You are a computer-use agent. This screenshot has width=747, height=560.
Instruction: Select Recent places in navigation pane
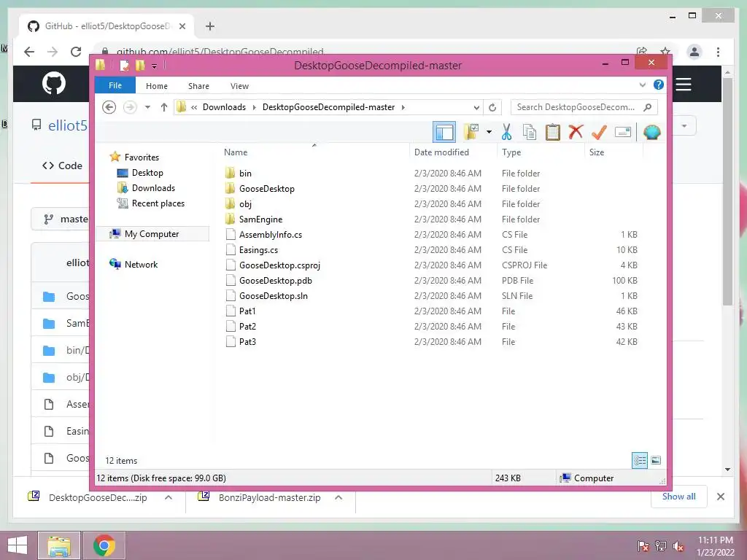tap(158, 203)
